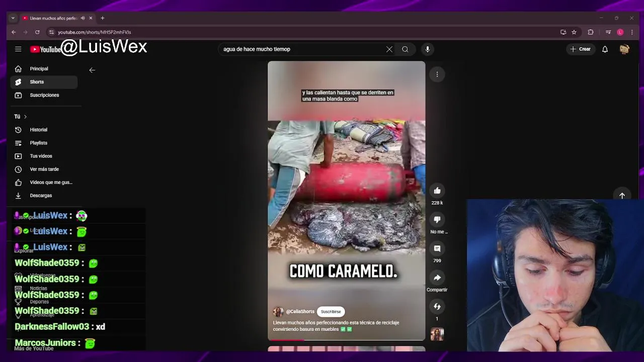The height and width of the screenshot is (362, 644).
Task: Open Suscripciones in the sidebar
Action: click(44, 95)
